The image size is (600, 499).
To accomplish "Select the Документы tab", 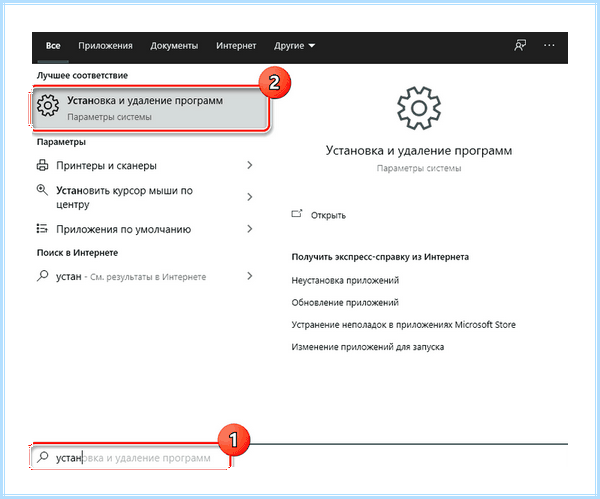I will [x=174, y=46].
